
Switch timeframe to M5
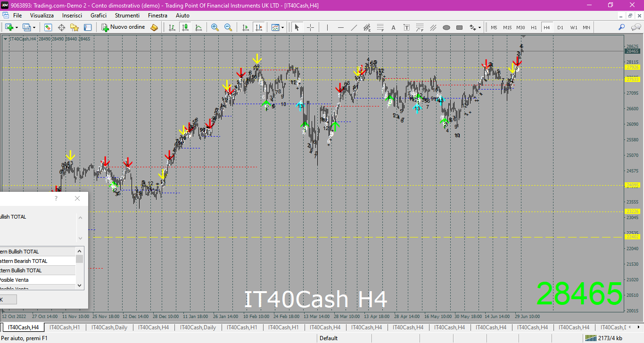tap(494, 27)
